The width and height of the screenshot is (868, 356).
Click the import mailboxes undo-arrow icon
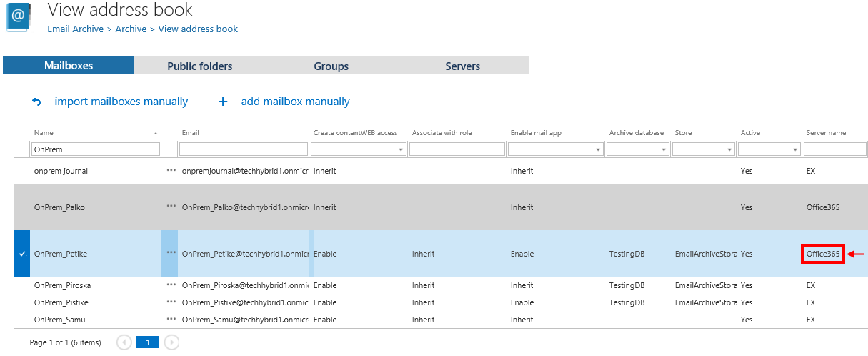tap(37, 102)
